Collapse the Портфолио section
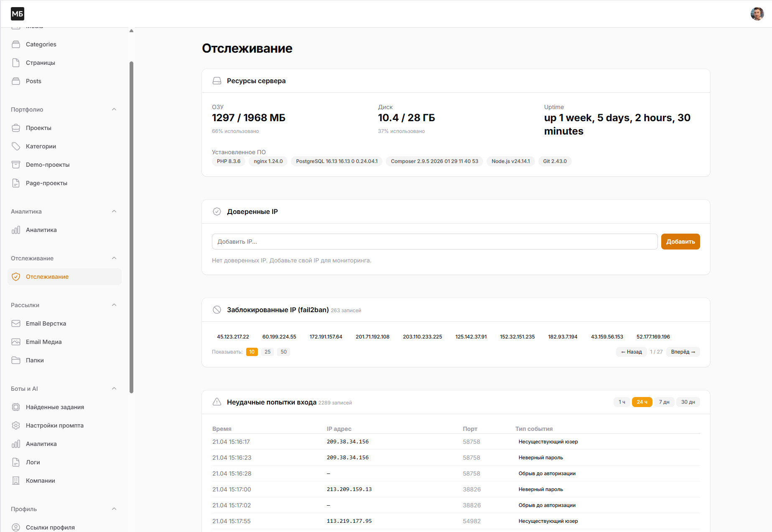This screenshot has height=532, width=772. [114, 109]
